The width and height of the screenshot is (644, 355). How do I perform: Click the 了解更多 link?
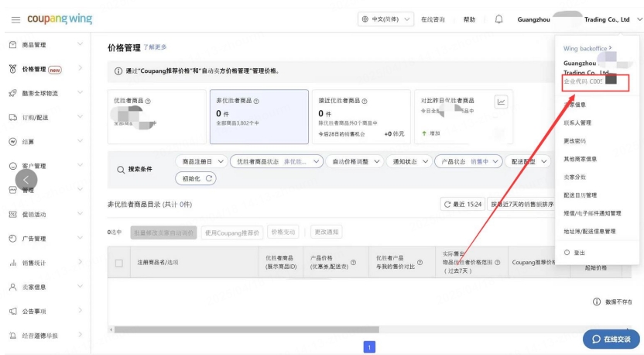coord(155,47)
